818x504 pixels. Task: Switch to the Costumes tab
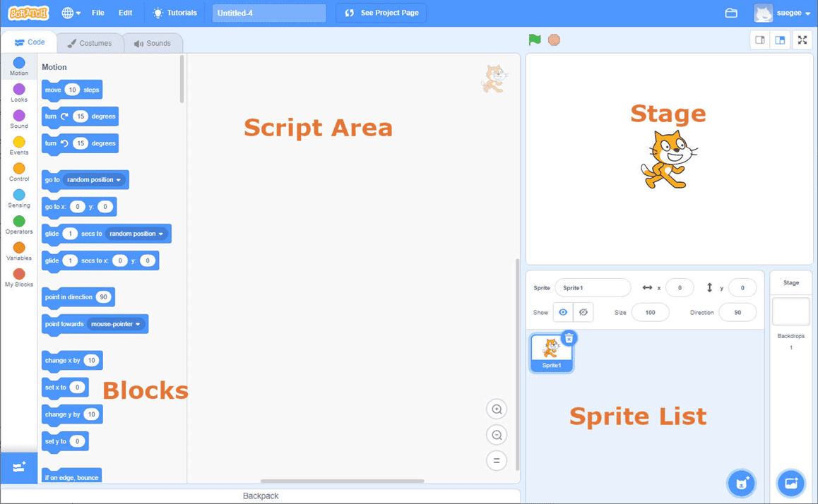(90, 42)
